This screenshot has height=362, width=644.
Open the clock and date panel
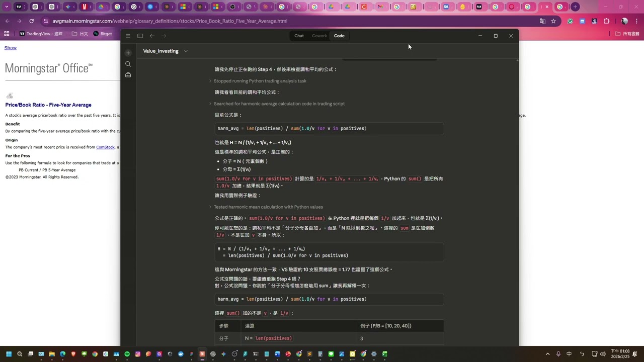pos(620,354)
